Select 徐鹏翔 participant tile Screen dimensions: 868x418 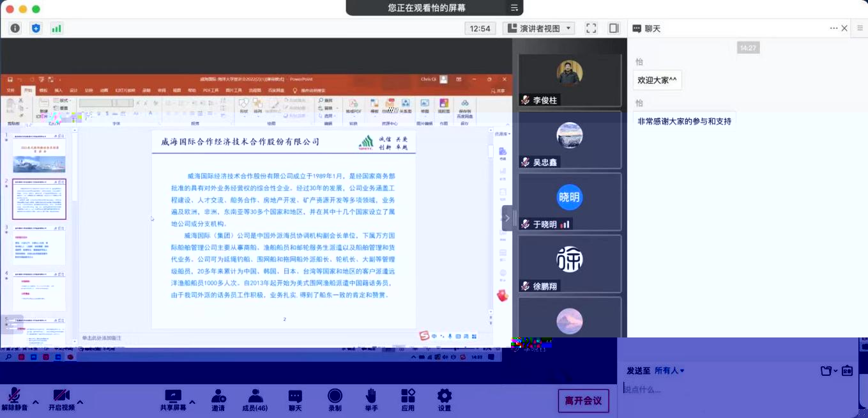570,264
